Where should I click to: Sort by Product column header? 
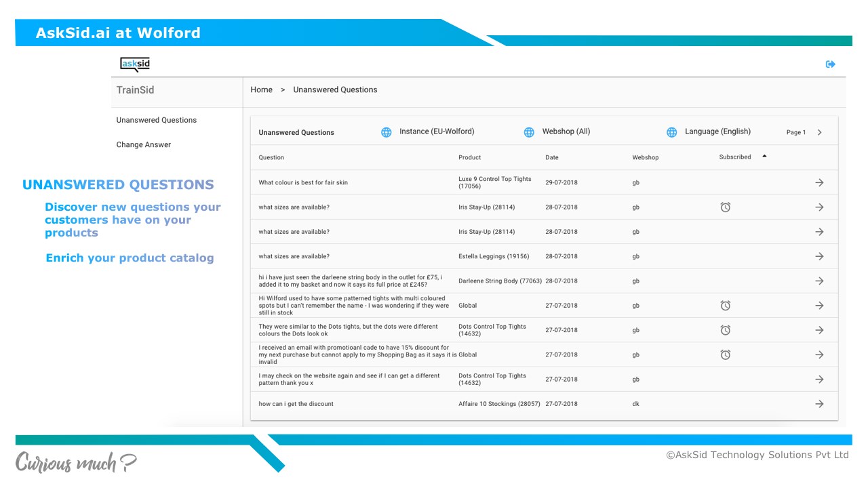click(469, 157)
